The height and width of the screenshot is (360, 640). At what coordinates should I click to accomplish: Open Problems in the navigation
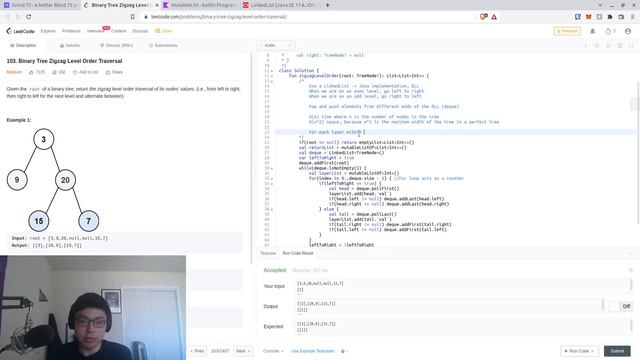[x=71, y=31]
